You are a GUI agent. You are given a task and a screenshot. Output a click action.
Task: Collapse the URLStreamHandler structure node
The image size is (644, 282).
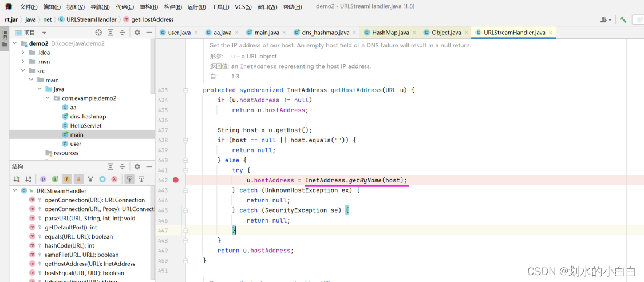(15, 191)
